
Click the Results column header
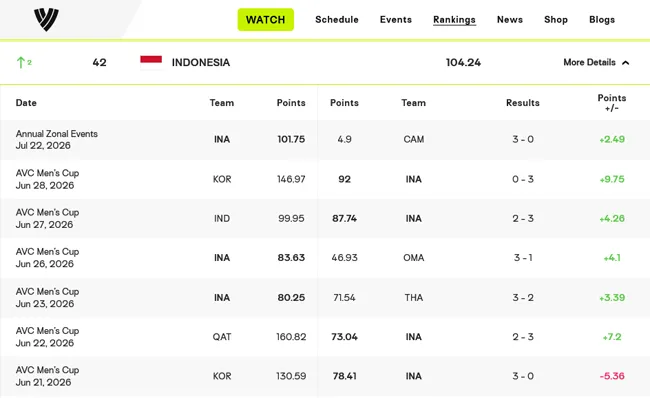click(x=522, y=103)
